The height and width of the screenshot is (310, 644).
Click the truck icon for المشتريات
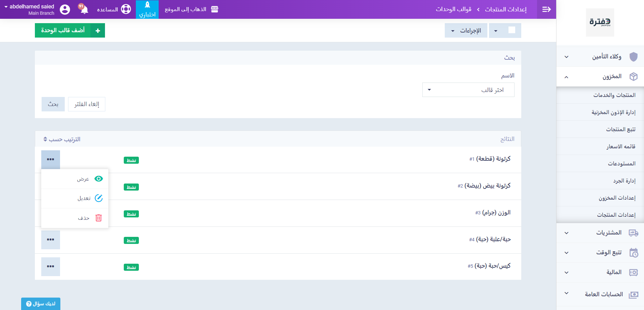point(633,233)
